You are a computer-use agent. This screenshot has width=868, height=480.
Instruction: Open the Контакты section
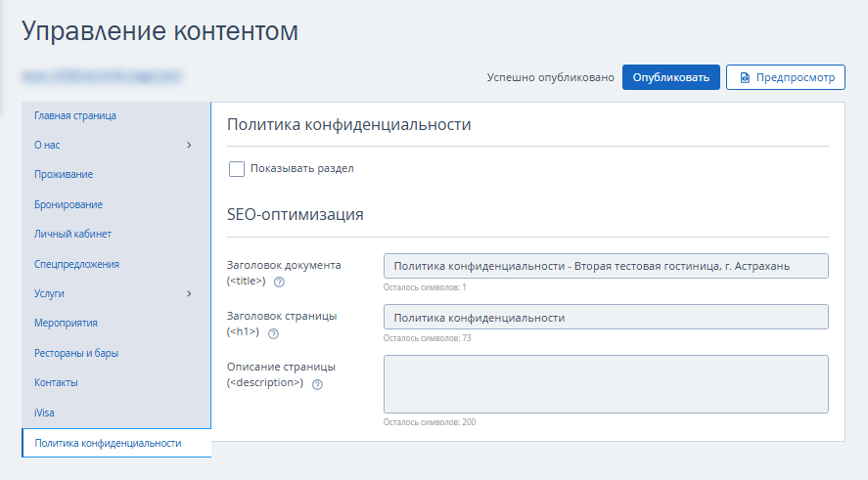(x=56, y=382)
